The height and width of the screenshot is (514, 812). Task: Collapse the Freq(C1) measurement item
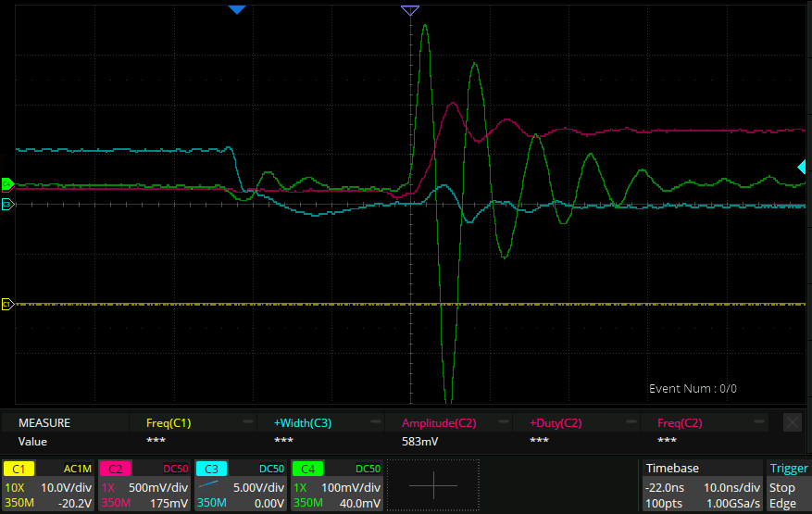pyautogui.click(x=248, y=422)
